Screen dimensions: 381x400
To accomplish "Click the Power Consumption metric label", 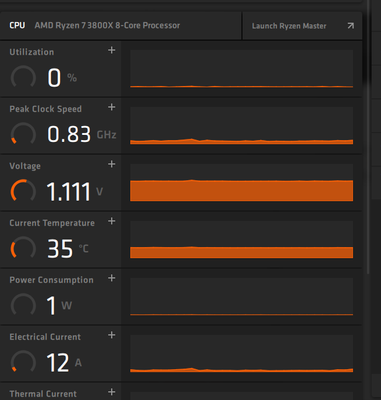I will (x=51, y=280).
